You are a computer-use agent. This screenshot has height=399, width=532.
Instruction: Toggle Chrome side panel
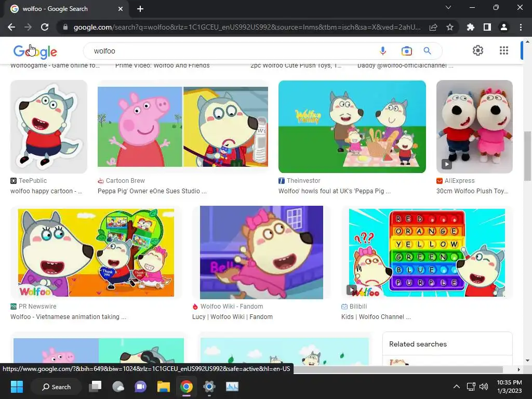[487, 27]
